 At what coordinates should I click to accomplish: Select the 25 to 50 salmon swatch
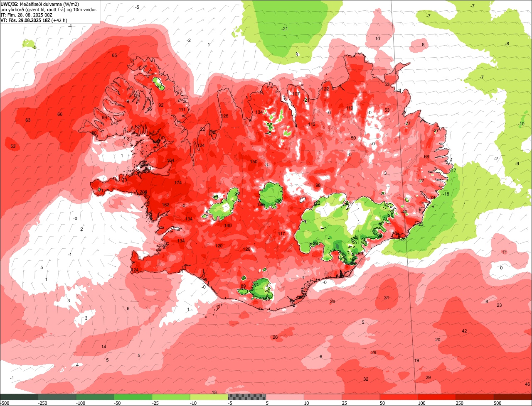coord(361,397)
